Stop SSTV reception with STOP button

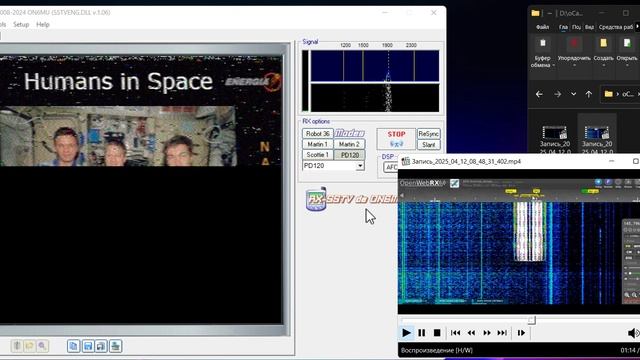click(396, 139)
